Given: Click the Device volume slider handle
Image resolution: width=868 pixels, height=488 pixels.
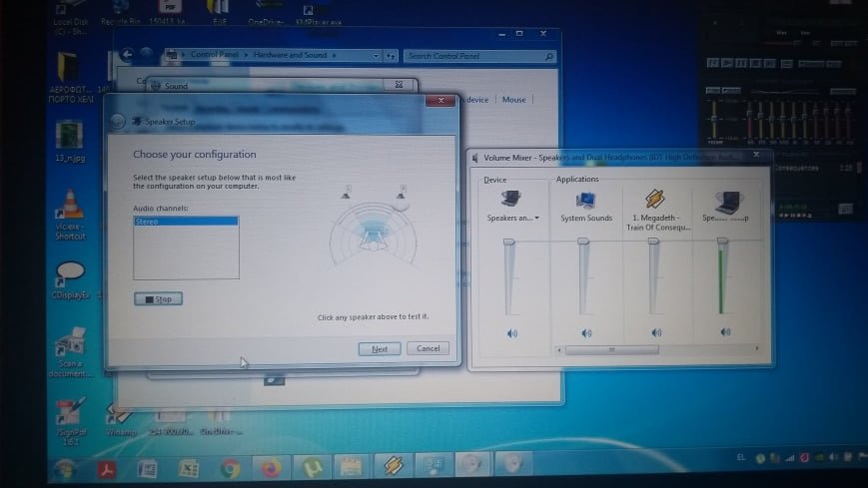Looking at the screenshot, I should click(509, 242).
